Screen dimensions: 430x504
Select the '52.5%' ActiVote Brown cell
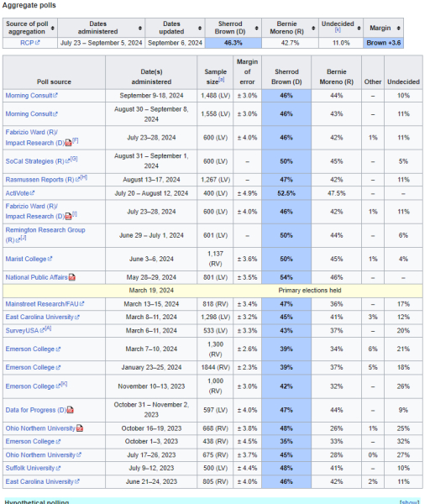pos(286,193)
